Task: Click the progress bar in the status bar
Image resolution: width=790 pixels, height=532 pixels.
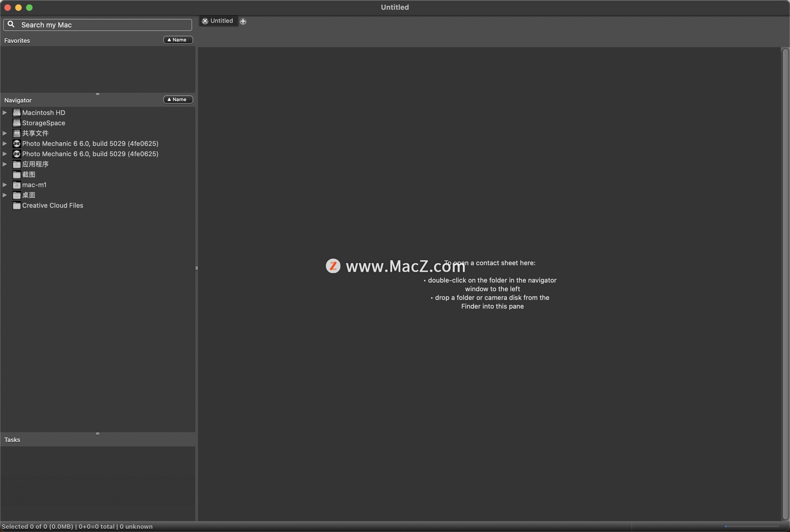Action: tap(752, 526)
